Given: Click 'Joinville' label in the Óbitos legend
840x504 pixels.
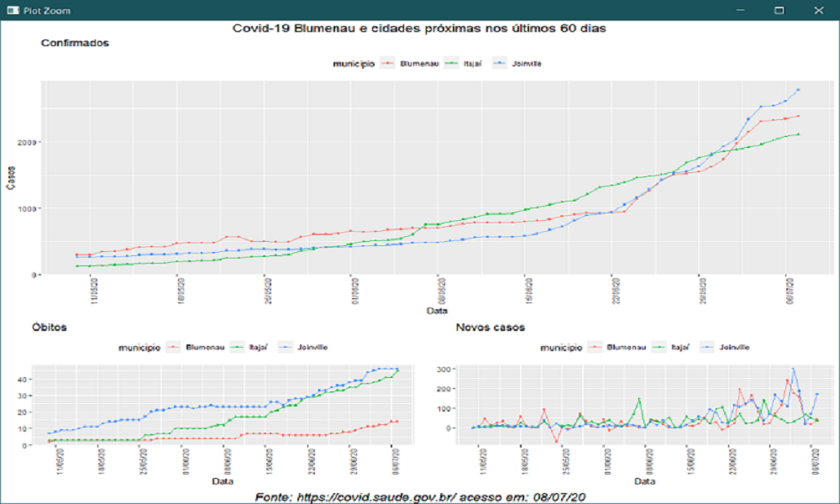Looking at the screenshot, I should (312, 348).
